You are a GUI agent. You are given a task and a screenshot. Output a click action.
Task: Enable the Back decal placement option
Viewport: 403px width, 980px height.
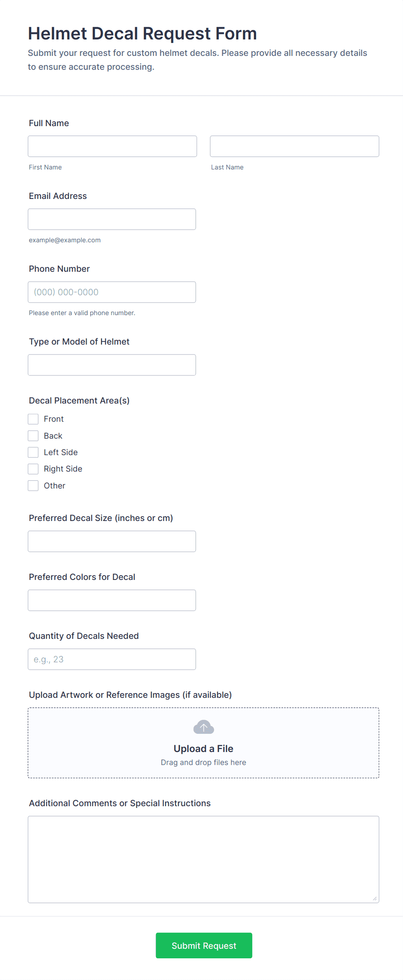pyautogui.click(x=33, y=435)
